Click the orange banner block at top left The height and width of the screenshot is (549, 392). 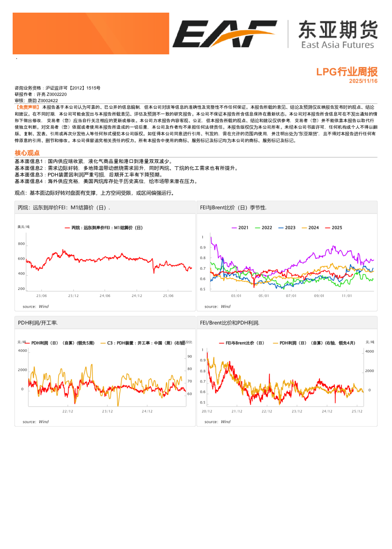click(91, 33)
